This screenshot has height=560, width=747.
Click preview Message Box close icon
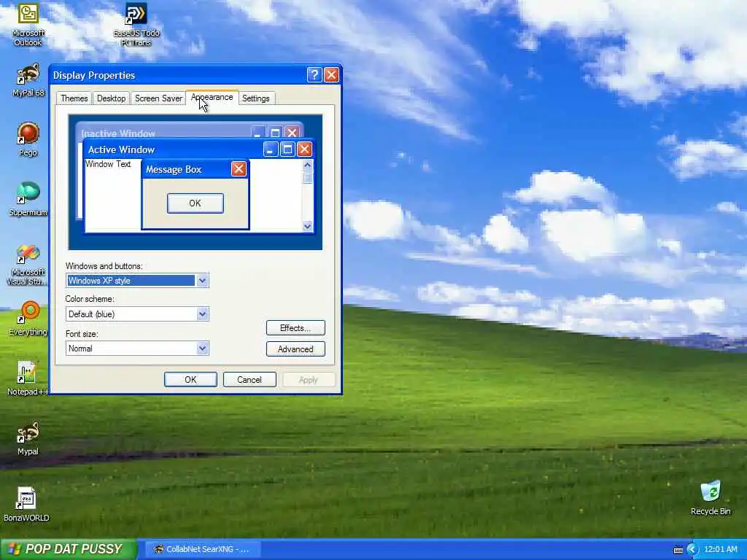[239, 168]
